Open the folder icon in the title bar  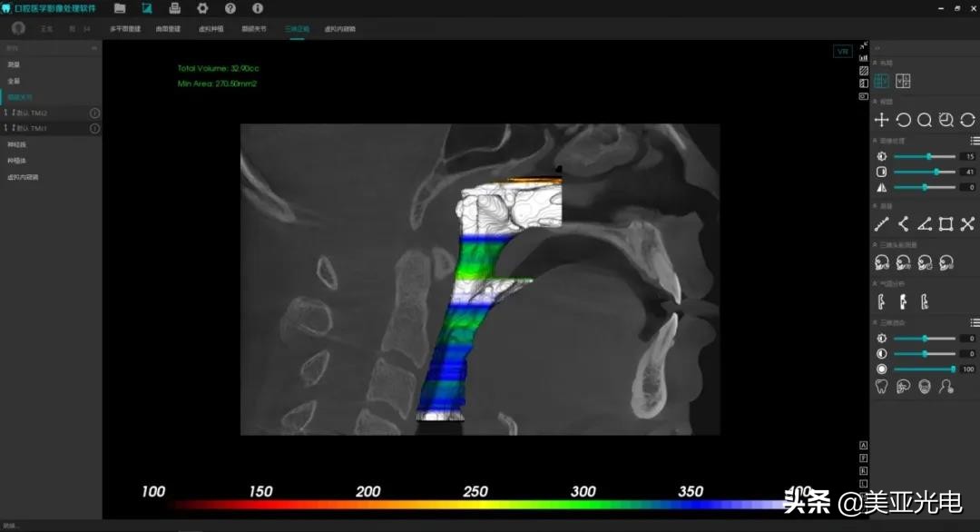pos(120,8)
